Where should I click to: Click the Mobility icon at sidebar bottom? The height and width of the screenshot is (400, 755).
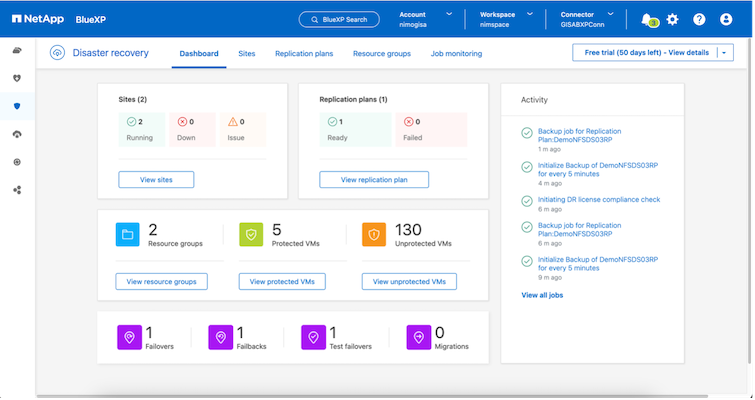click(17, 189)
